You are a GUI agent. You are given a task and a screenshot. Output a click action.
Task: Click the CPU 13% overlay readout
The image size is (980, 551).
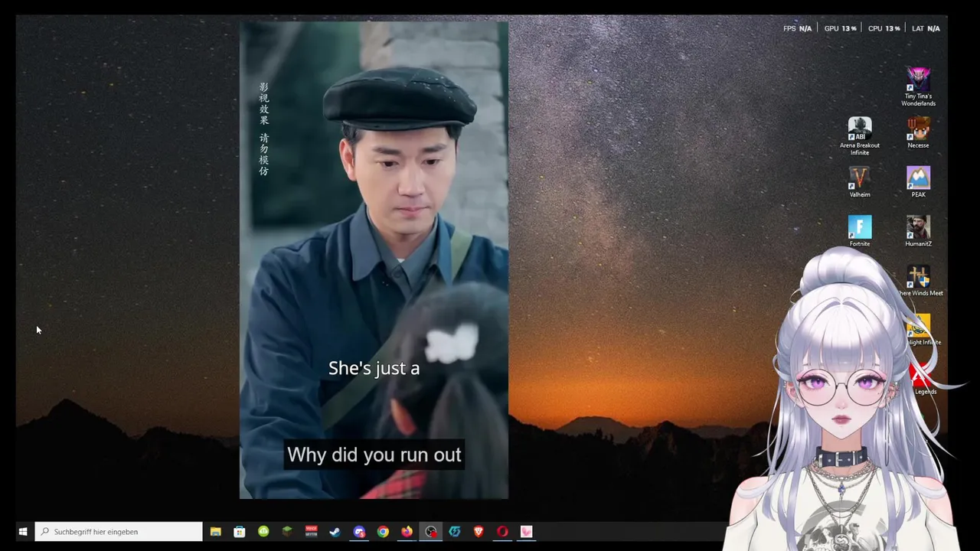coord(884,28)
